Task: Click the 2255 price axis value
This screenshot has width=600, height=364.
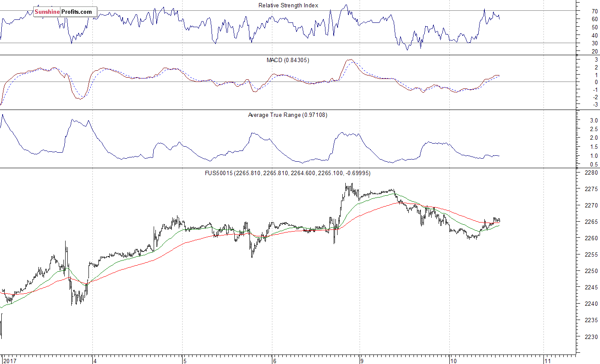Action: (x=591, y=255)
